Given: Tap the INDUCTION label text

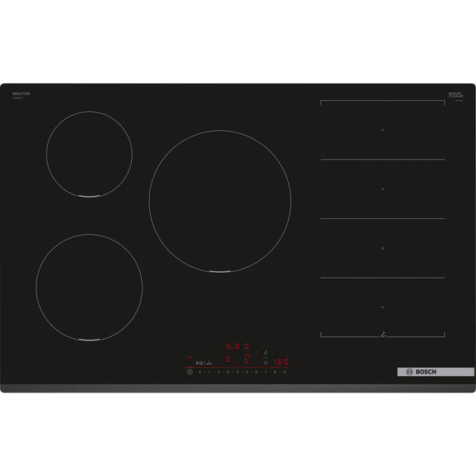Looking at the screenshot, I should [21, 94].
